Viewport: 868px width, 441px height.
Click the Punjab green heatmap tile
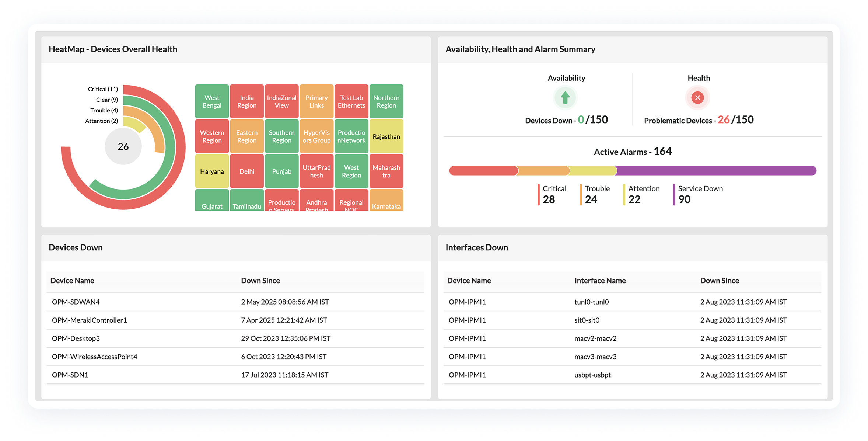pos(281,171)
